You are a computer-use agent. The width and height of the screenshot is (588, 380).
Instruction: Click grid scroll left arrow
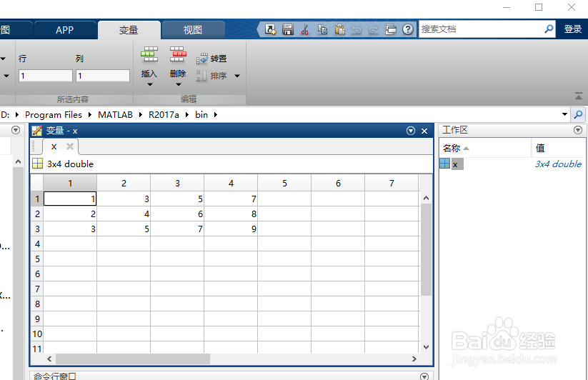click(x=49, y=359)
